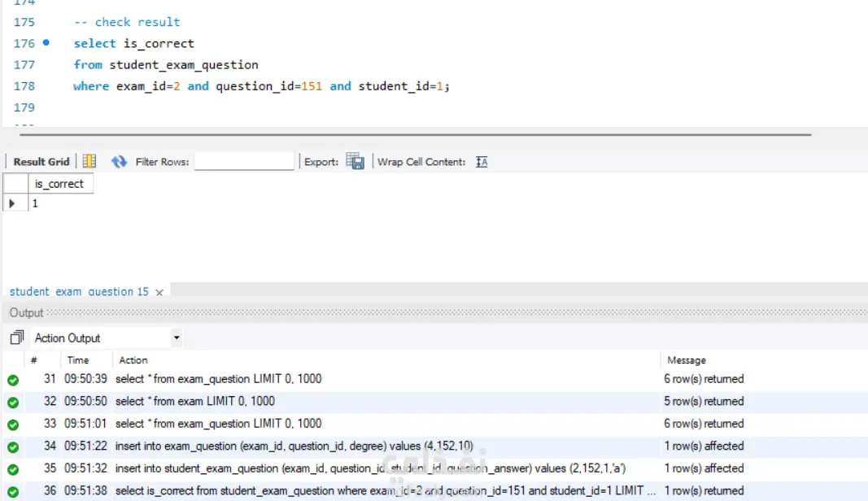Select output row 32 select from exam
This screenshot has height=501, width=868.
434,401
